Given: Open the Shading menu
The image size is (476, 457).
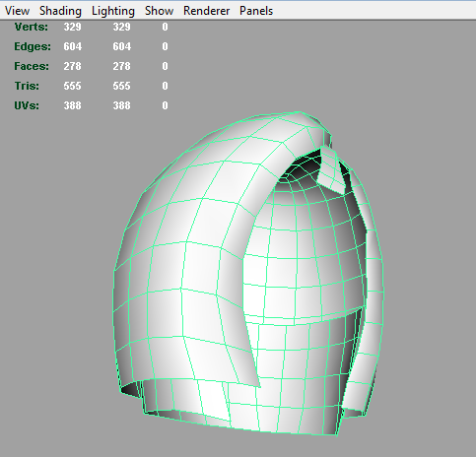Looking at the screenshot, I should 60,11.
